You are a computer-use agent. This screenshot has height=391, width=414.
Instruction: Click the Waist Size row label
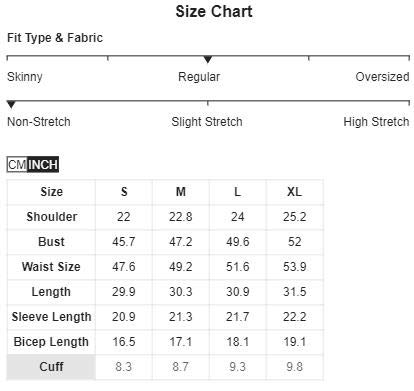(x=51, y=267)
